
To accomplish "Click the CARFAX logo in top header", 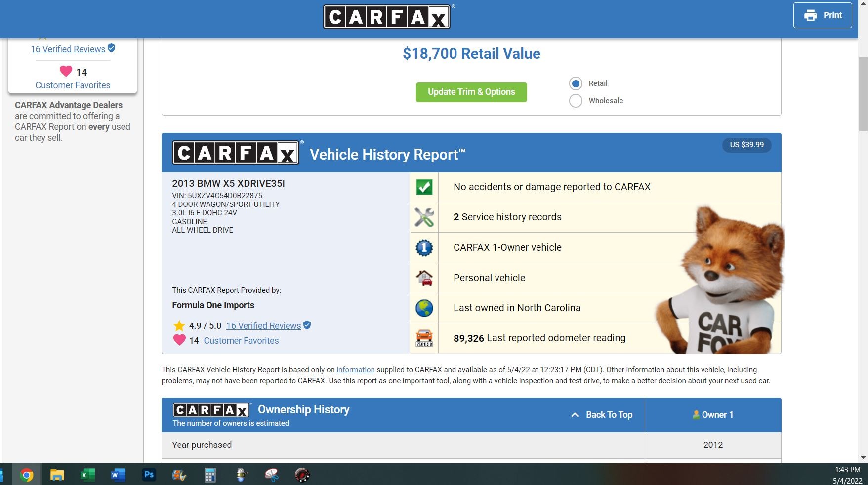I will pos(387,17).
